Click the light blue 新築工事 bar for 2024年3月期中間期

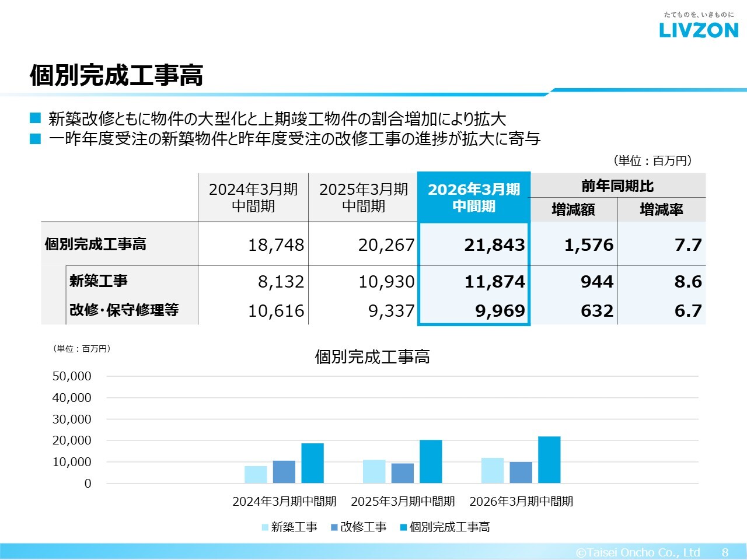256,474
